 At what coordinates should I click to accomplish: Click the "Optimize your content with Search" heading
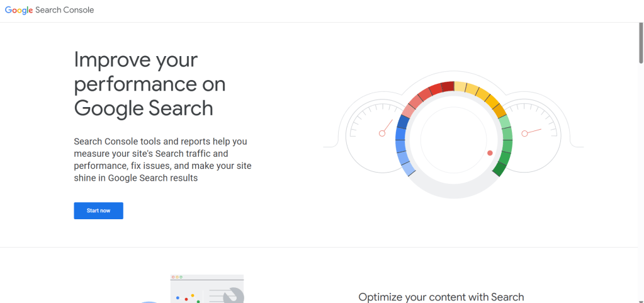441,297
